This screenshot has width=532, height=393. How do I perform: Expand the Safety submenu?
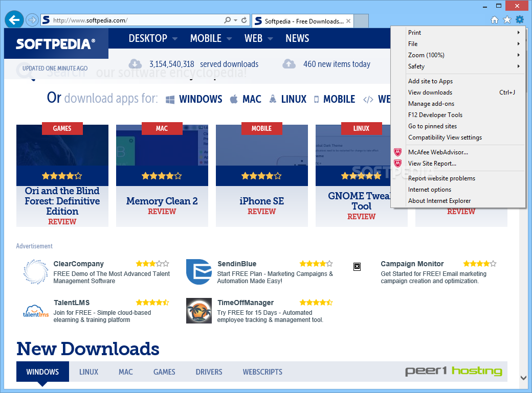point(518,66)
